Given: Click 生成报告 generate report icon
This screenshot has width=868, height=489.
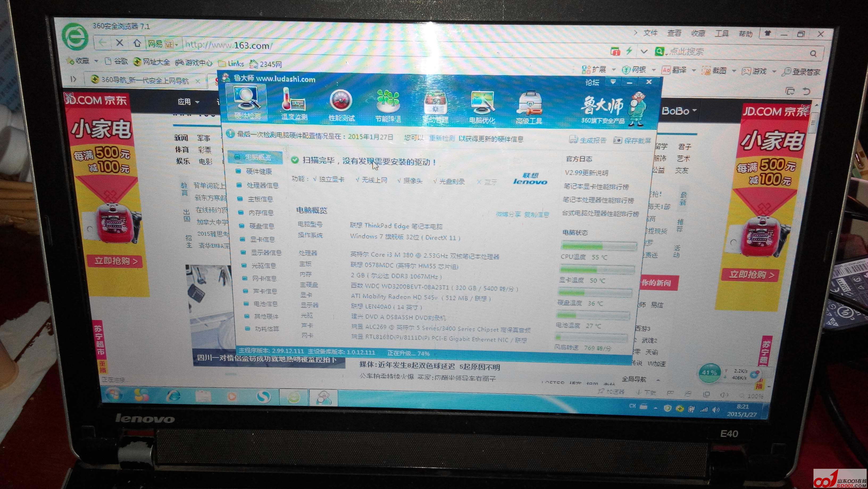Looking at the screenshot, I should [588, 140].
